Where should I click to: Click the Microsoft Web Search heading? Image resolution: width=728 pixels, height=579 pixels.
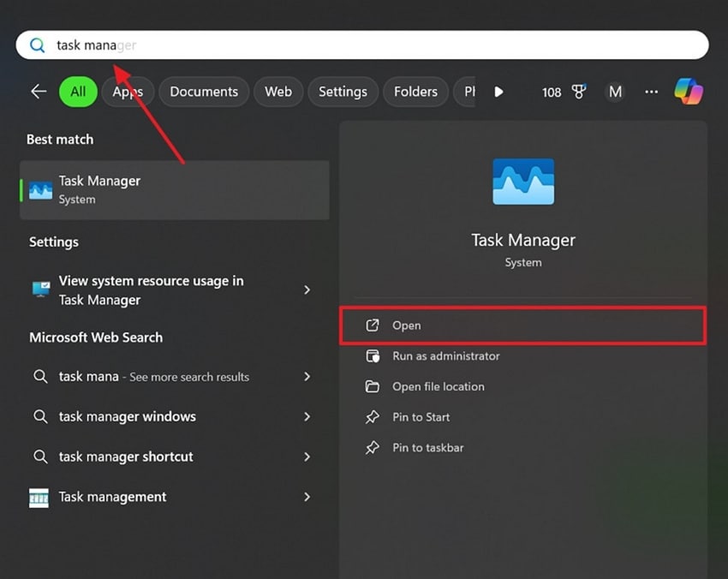[96, 337]
